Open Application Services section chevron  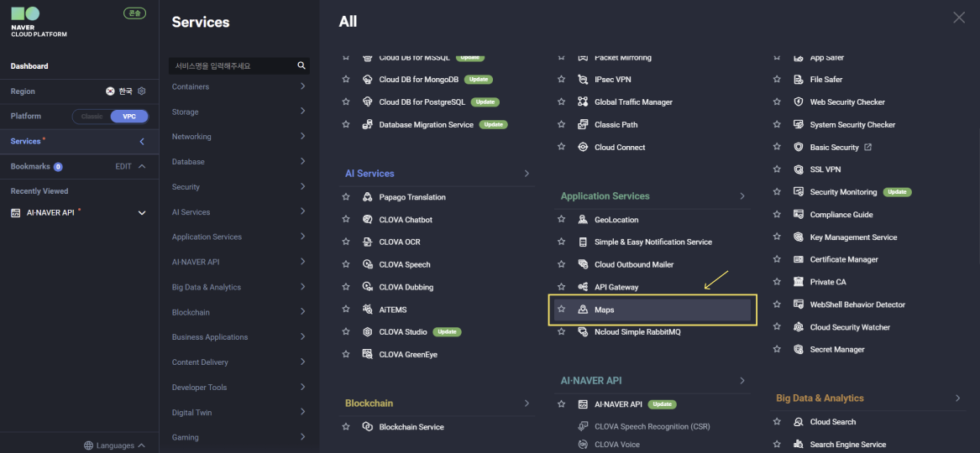tap(742, 196)
